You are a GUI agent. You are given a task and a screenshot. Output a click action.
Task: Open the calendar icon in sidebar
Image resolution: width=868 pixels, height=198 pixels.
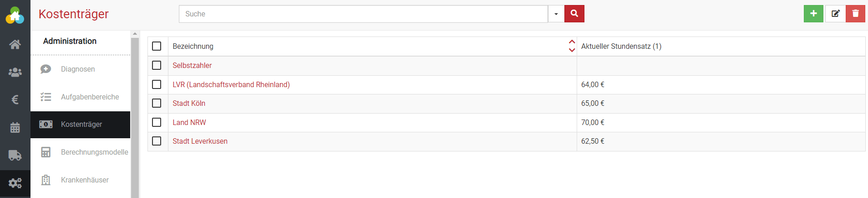pos(15,128)
